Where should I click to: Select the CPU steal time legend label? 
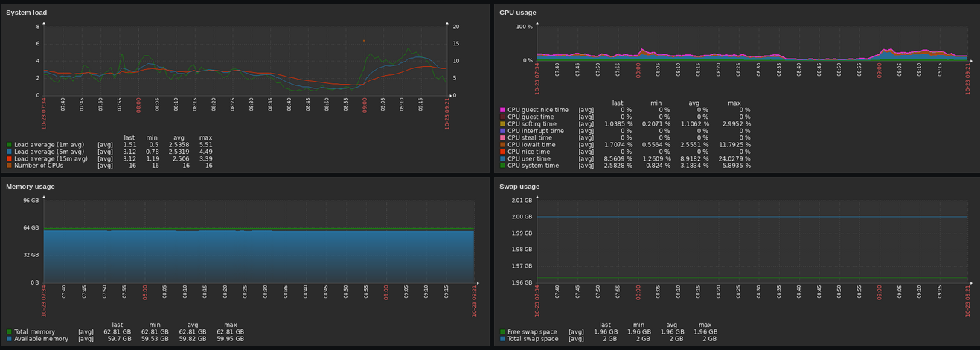click(530, 137)
